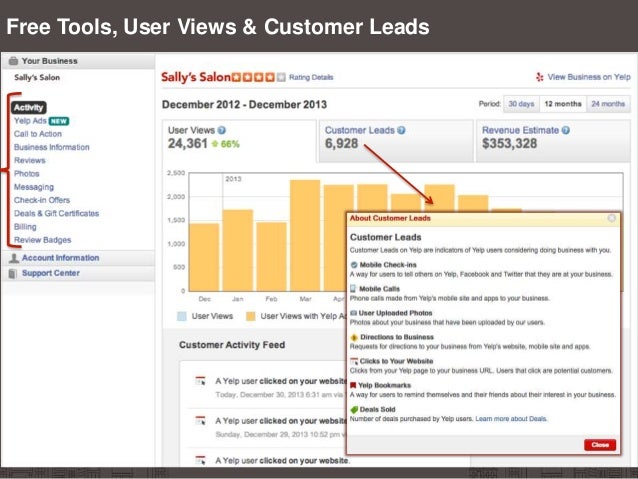Image resolution: width=638 pixels, height=479 pixels.
Task: Click the round close icon in the About Customer Leads header
Action: (x=612, y=219)
